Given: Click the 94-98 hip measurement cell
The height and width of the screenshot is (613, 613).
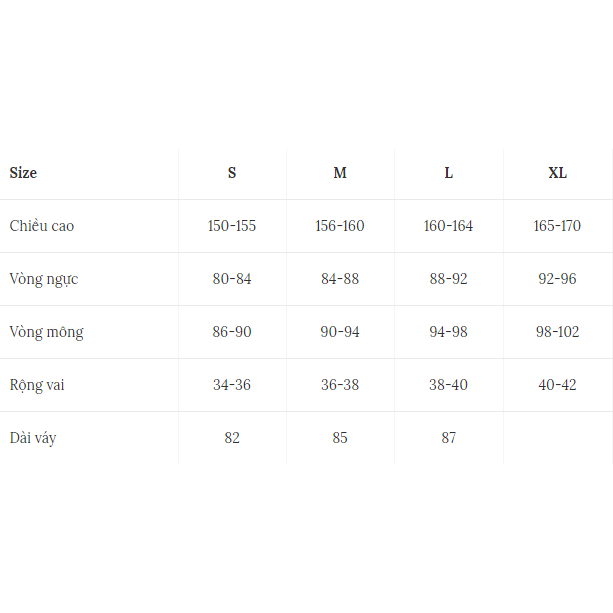Looking at the screenshot, I should pyautogui.click(x=448, y=332).
